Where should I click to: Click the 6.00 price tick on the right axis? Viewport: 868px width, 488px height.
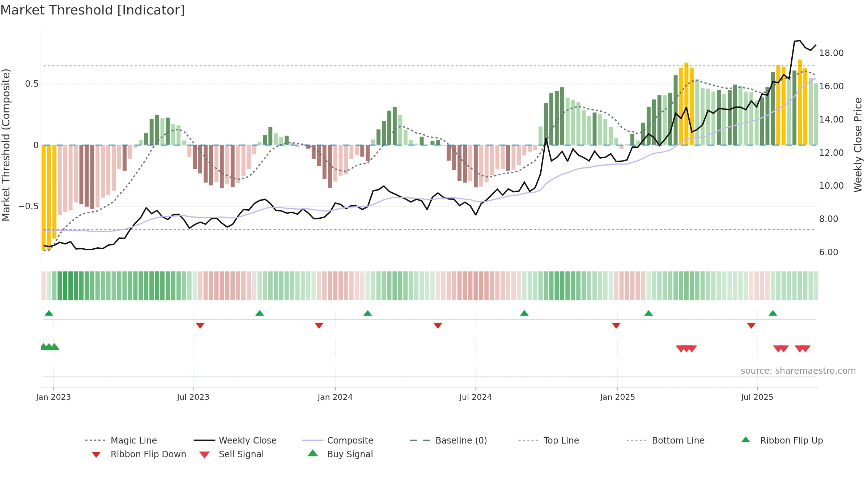click(x=829, y=252)
